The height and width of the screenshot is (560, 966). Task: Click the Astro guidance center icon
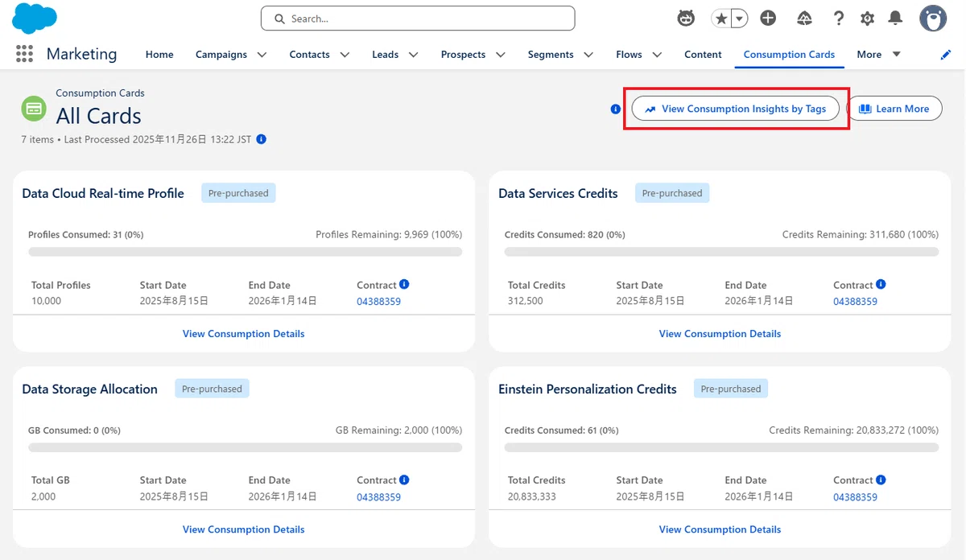[x=686, y=18]
